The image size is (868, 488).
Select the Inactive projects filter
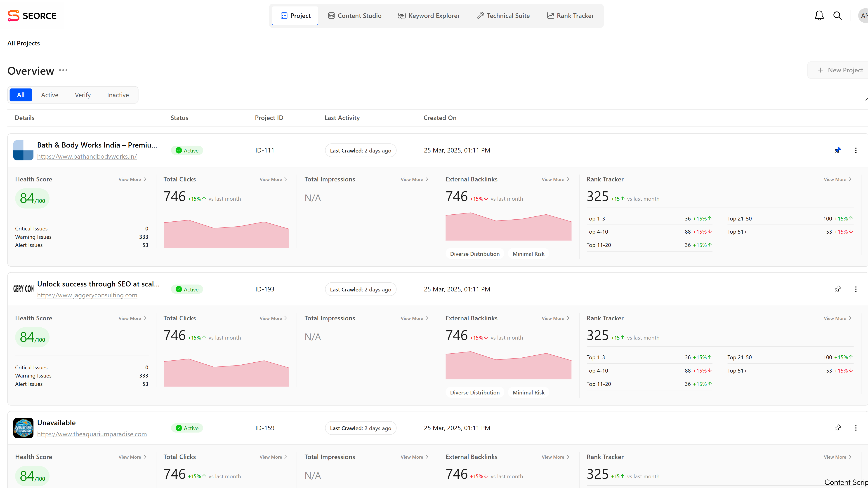click(x=118, y=95)
